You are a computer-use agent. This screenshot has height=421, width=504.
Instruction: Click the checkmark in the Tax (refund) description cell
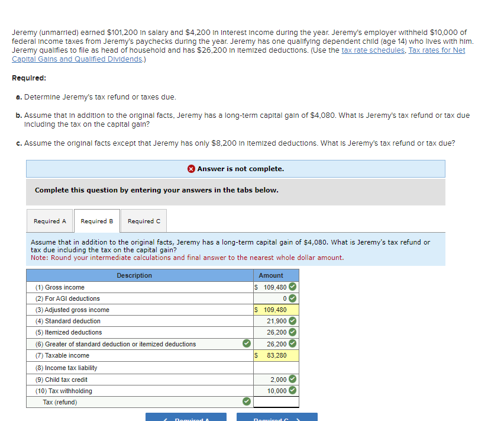(x=247, y=401)
